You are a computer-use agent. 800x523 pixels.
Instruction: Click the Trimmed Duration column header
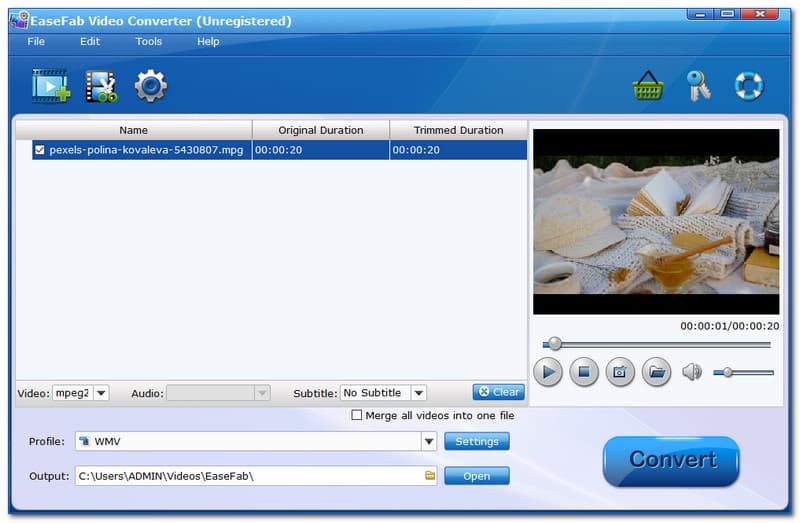458,130
